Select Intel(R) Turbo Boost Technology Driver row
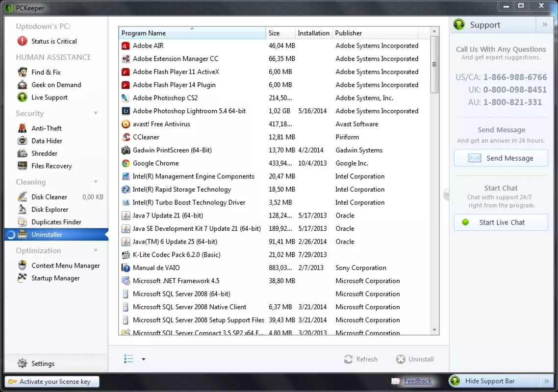 (274, 202)
